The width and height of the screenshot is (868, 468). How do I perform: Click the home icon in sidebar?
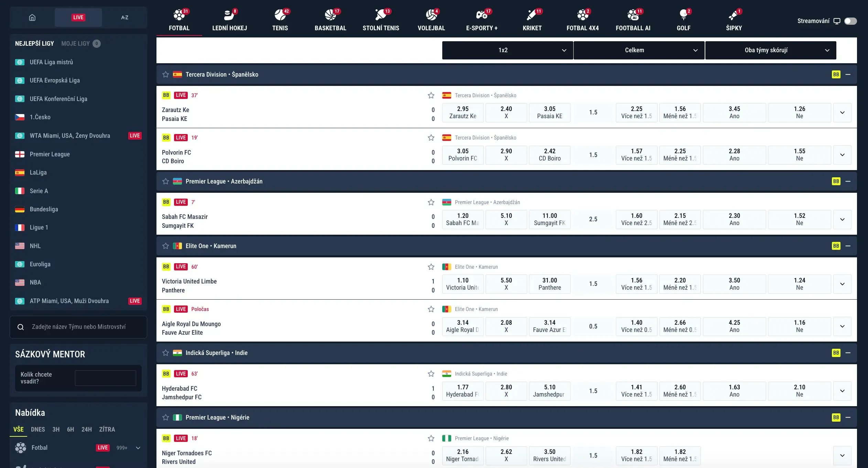(32, 18)
